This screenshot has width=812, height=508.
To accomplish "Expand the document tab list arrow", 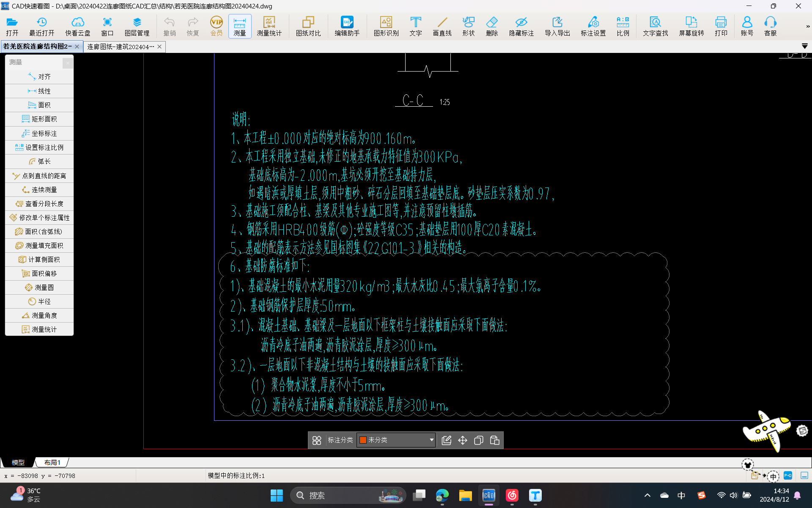I will point(804,46).
